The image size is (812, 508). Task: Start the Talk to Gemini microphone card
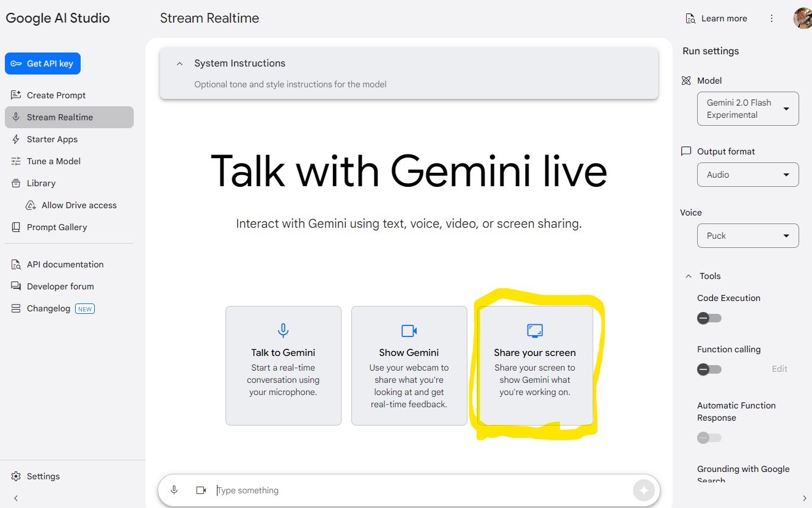283,365
